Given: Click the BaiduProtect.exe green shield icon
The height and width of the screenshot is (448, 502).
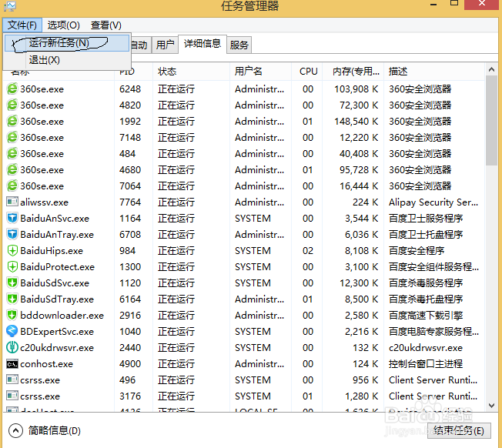Looking at the screenshot, I should (x=12, y=266).
